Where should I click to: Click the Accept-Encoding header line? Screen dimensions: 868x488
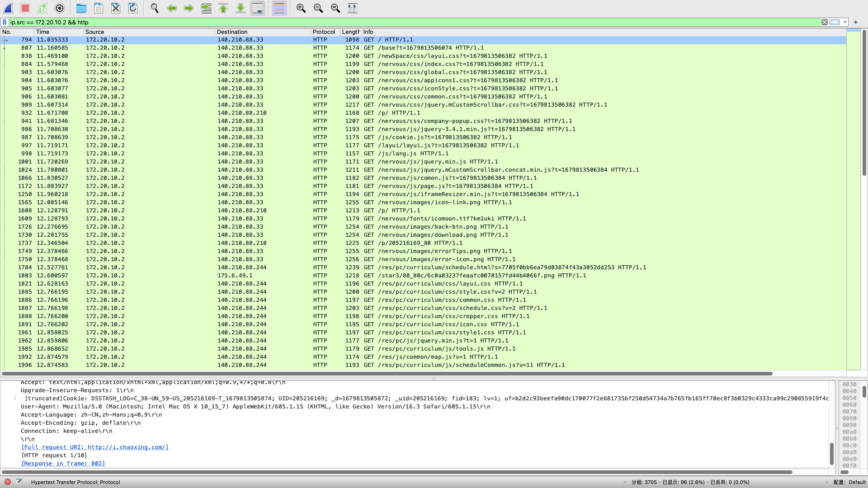coord(81,423)
